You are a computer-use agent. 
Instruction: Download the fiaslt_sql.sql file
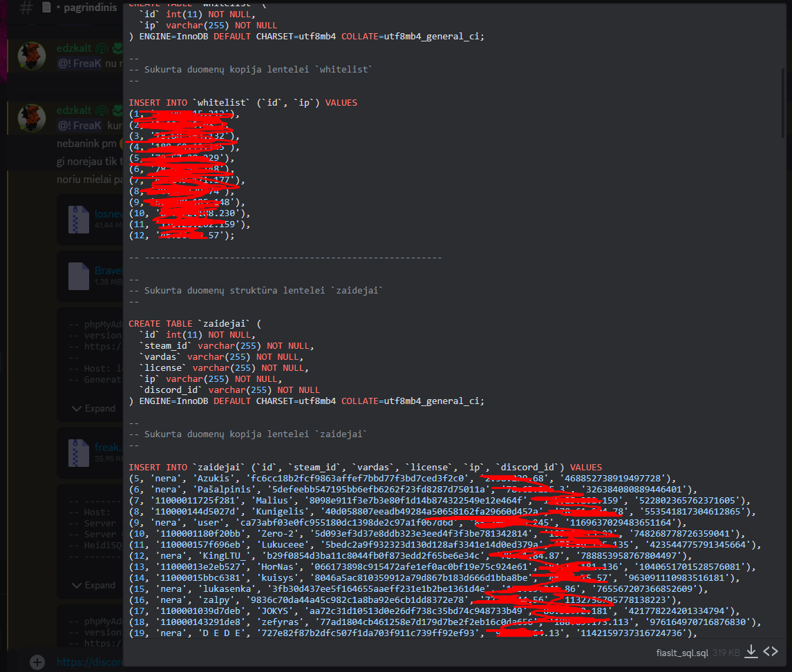click(x=751, y=651)
